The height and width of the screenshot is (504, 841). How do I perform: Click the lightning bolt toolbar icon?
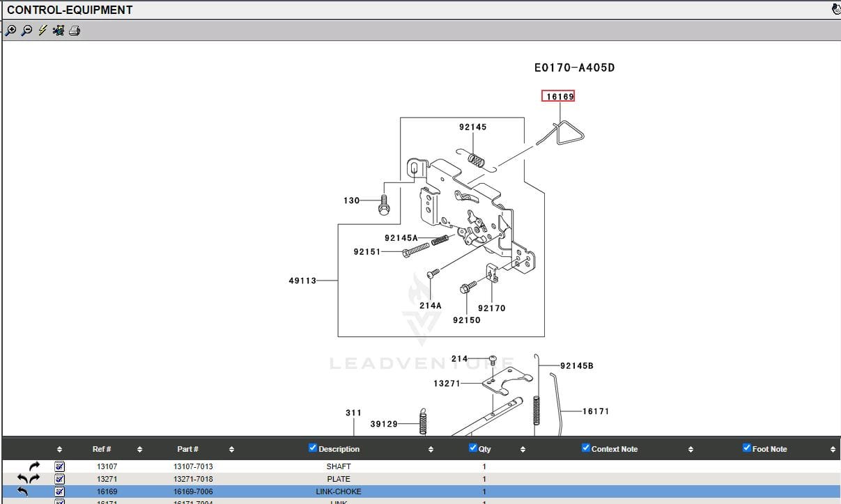click(x=43, y=31)
